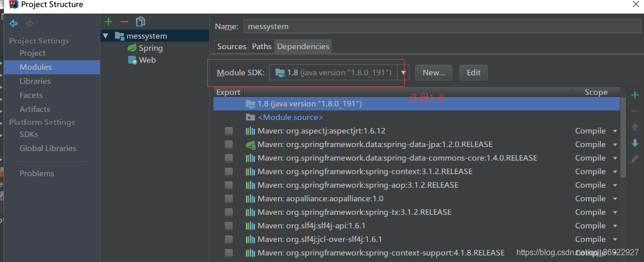The height and width of the screenshot is (262, 644).
Task: Open scope dropdown for aspectjrt
Action: point(615,131)
